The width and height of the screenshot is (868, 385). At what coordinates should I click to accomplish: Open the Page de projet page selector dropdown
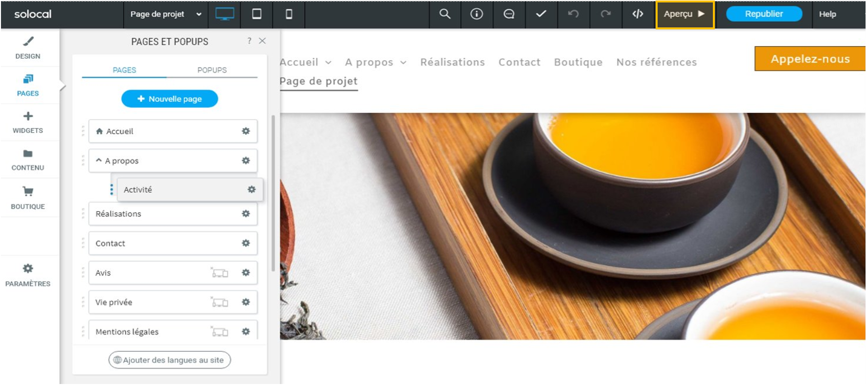click(x=166, y=14)
